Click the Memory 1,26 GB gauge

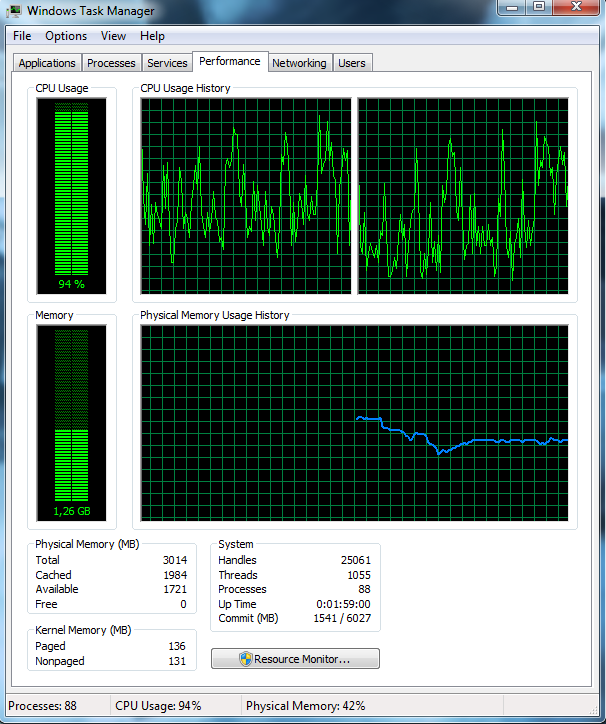coord(72,423)
